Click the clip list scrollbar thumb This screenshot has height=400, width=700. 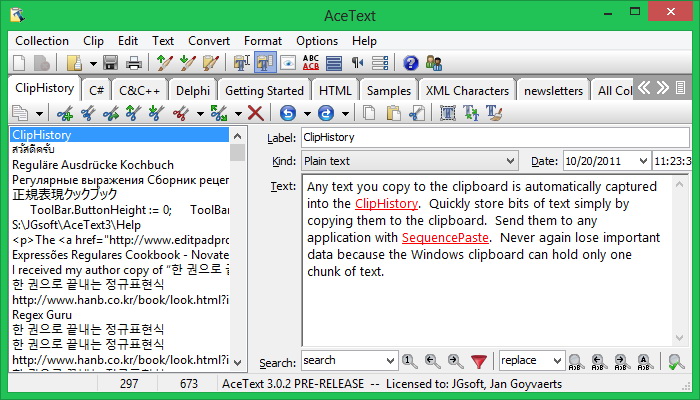pyautogui.click(x=238, y=152)
